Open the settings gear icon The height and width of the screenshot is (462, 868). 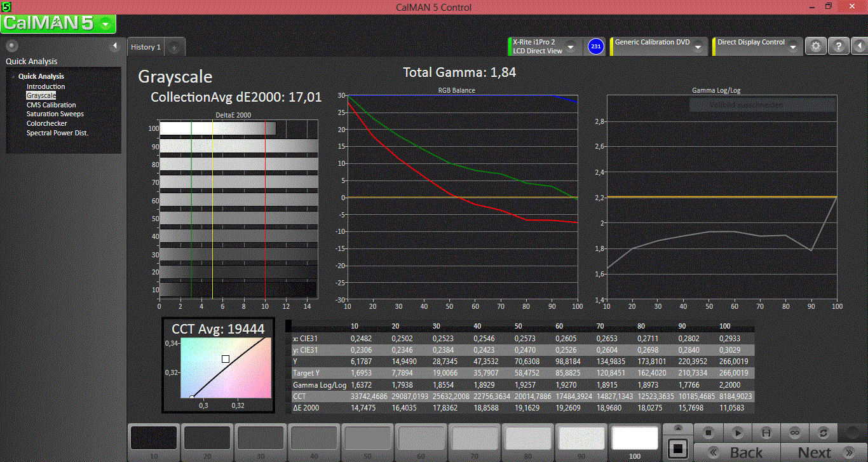click(x=816, y=46)
